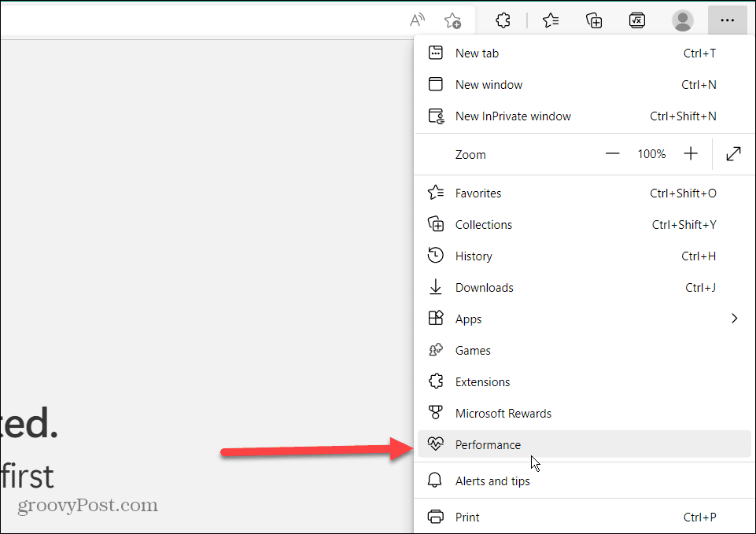The image size is (756, 534).
Task: Add this page to favorites star icon
Action: coord(452,20)
